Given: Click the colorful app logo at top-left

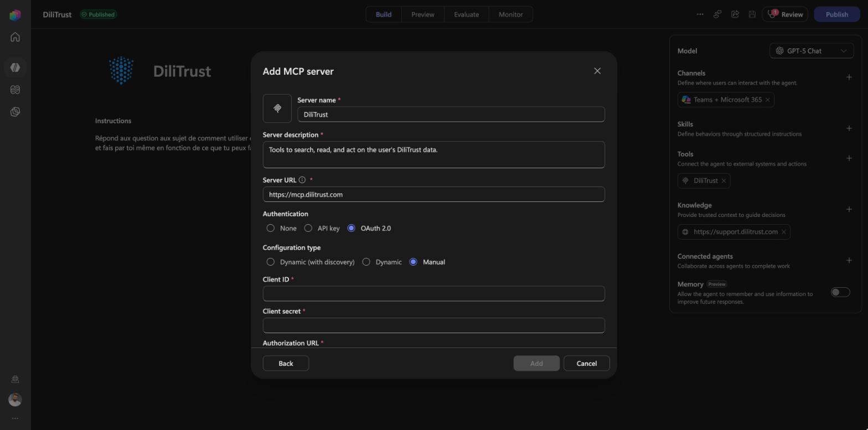Looking at the screenshot, I should tap(15, 15).
